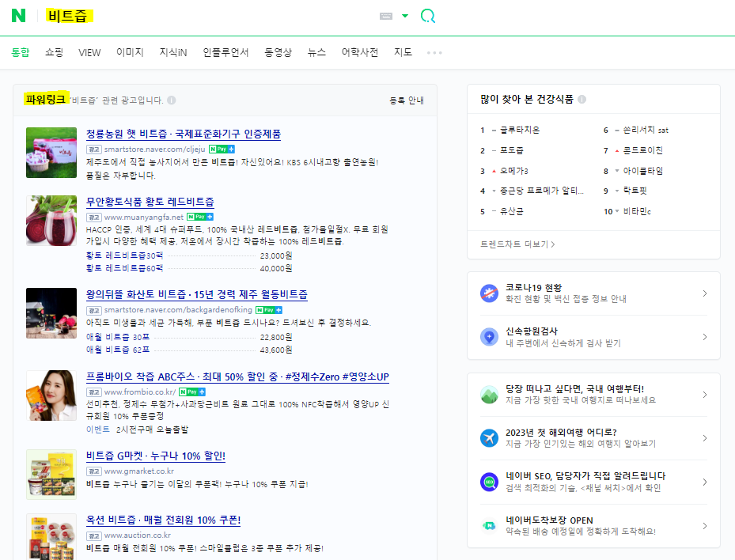The image size is (735, 560).
Task: Click the green search magnifier icon
Action: tap(427, 16)
